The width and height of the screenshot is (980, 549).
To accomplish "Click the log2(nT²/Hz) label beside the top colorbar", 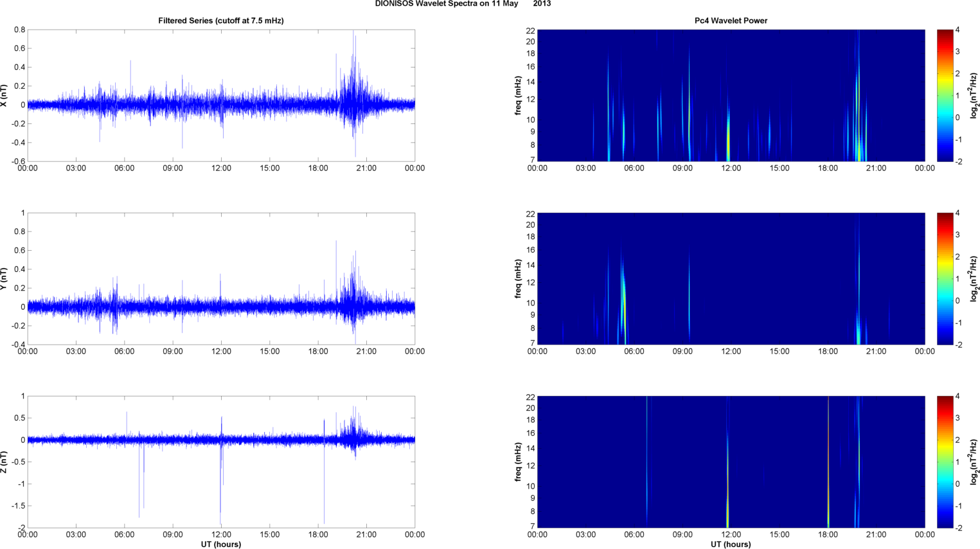I will click(x=974, y=96).
